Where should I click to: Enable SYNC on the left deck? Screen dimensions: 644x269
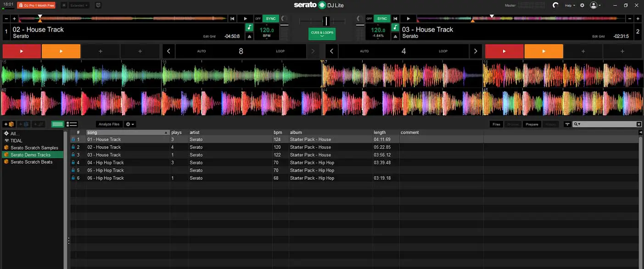tap(271, 19)
